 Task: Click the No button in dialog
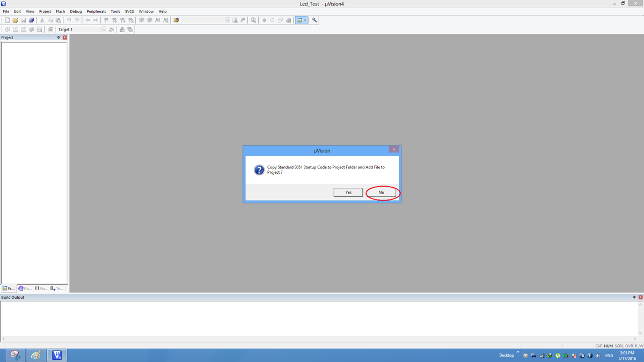tap(381, 192)
